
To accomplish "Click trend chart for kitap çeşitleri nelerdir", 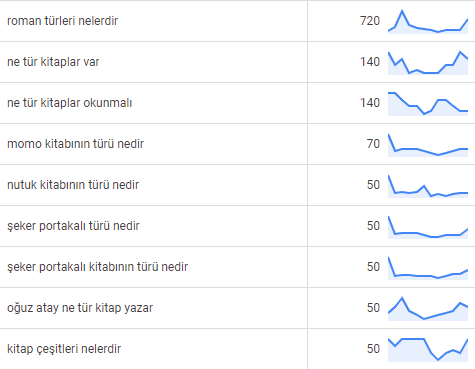I will (x=428, y=350).
